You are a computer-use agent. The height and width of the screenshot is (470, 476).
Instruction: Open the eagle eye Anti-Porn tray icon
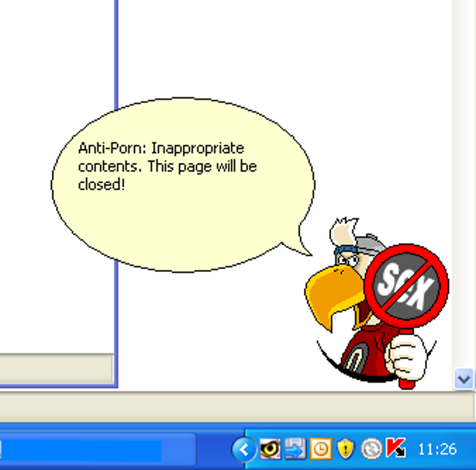(270, 448)
